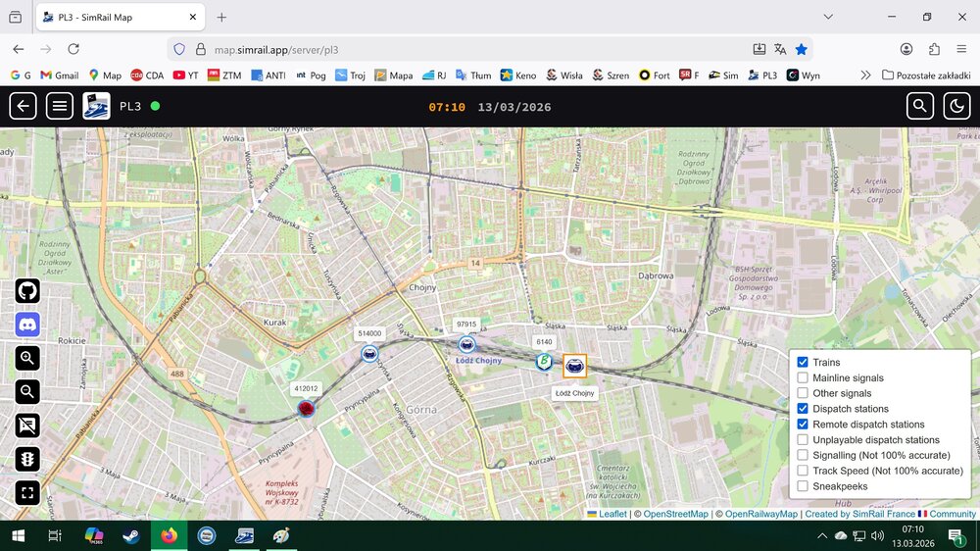Zoom out on the map
The image size is (980, 551).
(27, 392)
